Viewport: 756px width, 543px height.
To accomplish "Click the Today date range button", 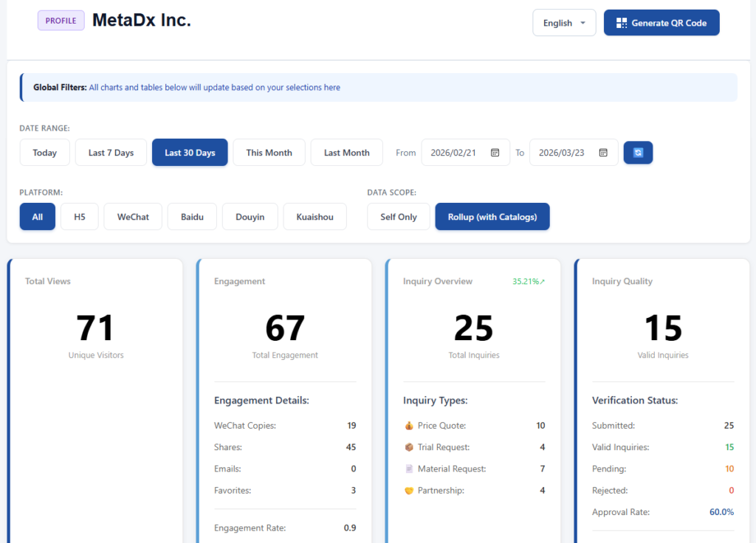I will point(44,153).
